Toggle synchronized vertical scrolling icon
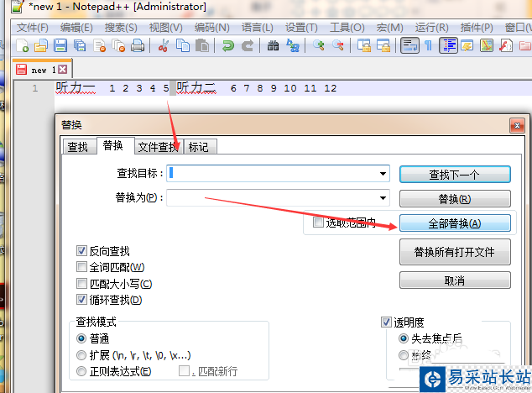Image resolution: width=532 pixels, height=393 pixels. point(364,45)
